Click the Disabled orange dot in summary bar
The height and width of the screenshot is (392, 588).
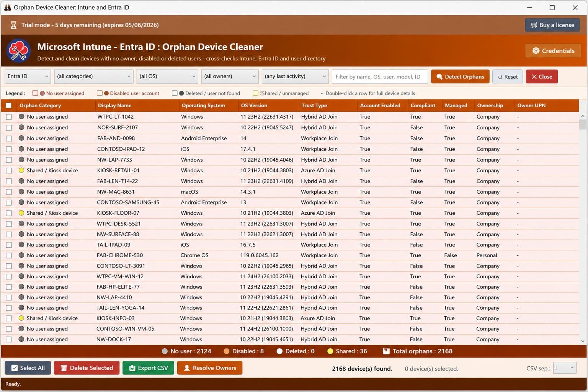pyautogui.click(x=226, y=351)
